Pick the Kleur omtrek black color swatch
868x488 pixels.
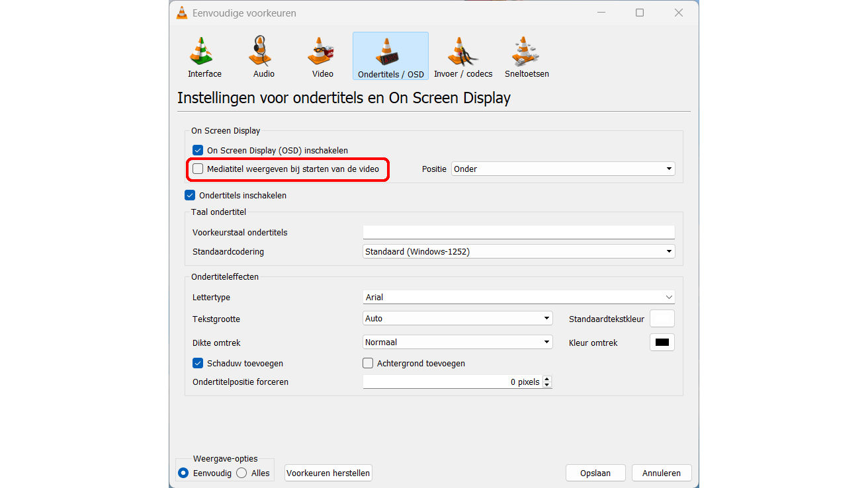tap(662, 342)
